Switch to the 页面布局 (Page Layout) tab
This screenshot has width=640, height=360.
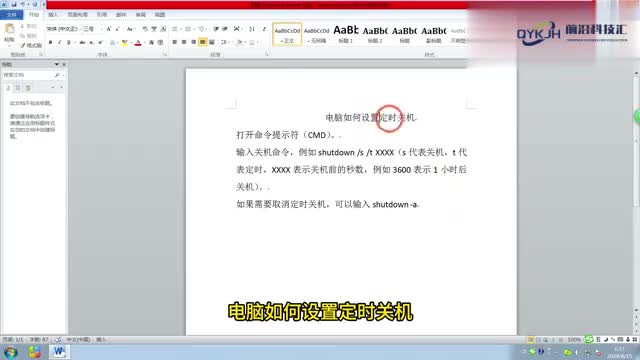click(78, 15)
